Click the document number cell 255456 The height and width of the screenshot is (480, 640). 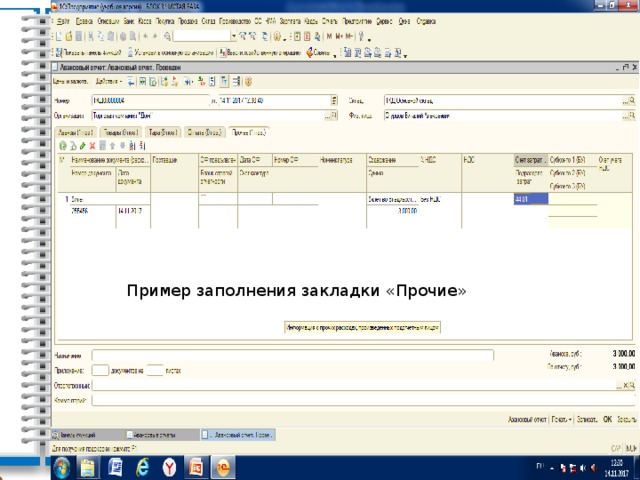pyautogui.click(x=93, y=211)
